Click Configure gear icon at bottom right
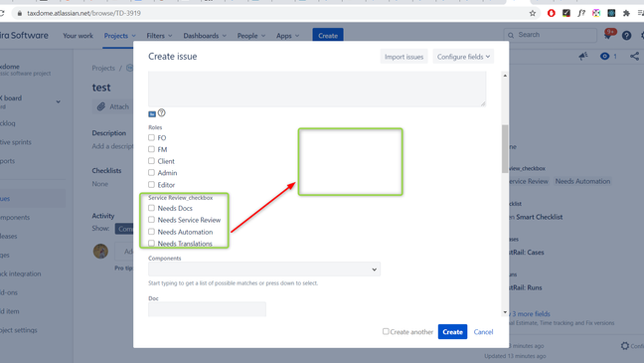The height and width of the screenshot is (363, 644). pos(625,346)
